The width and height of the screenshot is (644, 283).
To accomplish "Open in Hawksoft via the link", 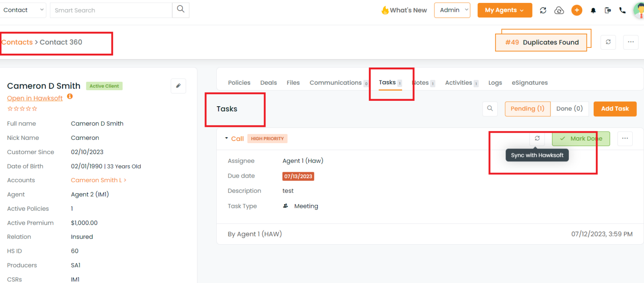I will 34,98.
